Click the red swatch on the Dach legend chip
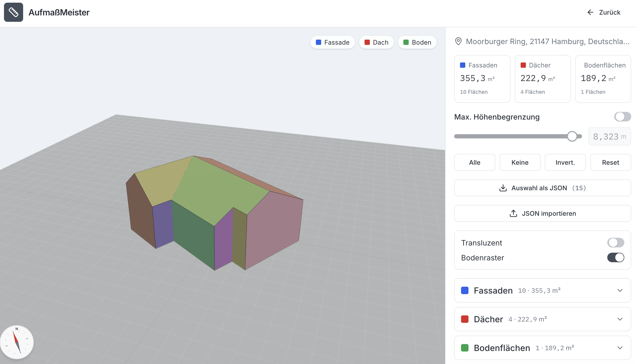Screen dimensions: 636x364 click(367, 42)
